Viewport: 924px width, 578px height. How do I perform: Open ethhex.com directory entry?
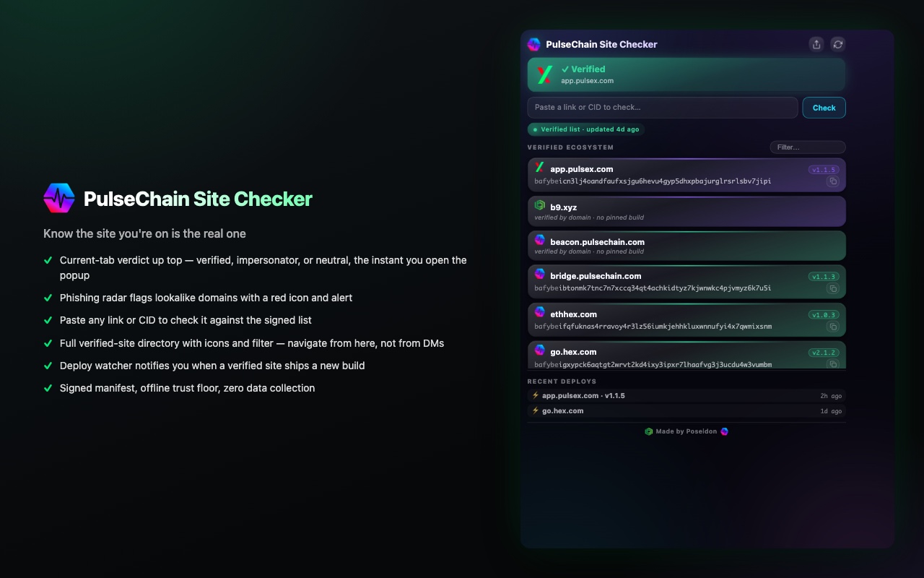tap(687, 320)
